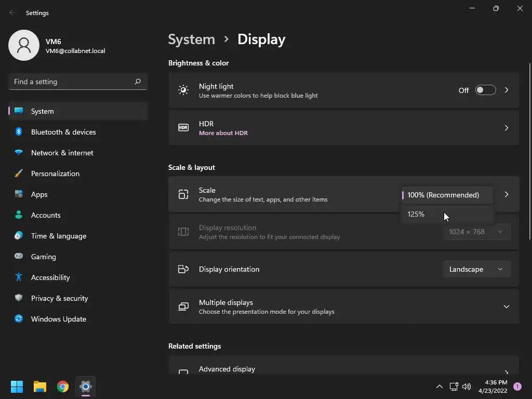This screenshot has height=399, width=532.
Task: Open Night light settings chevron
Action: point(506,90)
